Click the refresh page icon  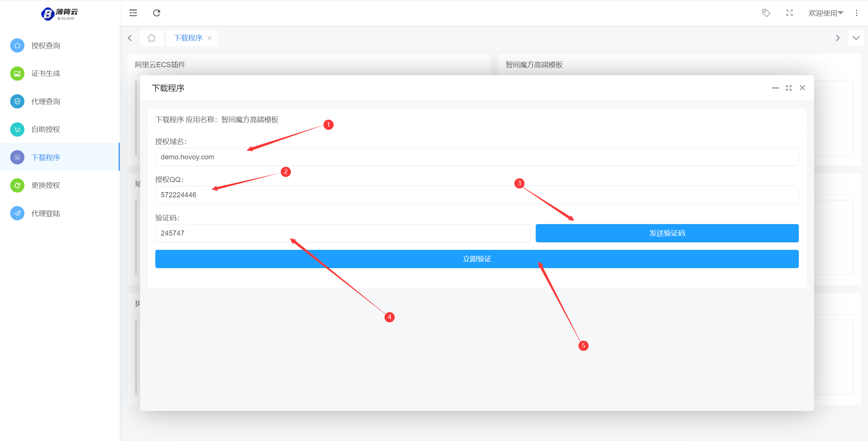point(156,13)
